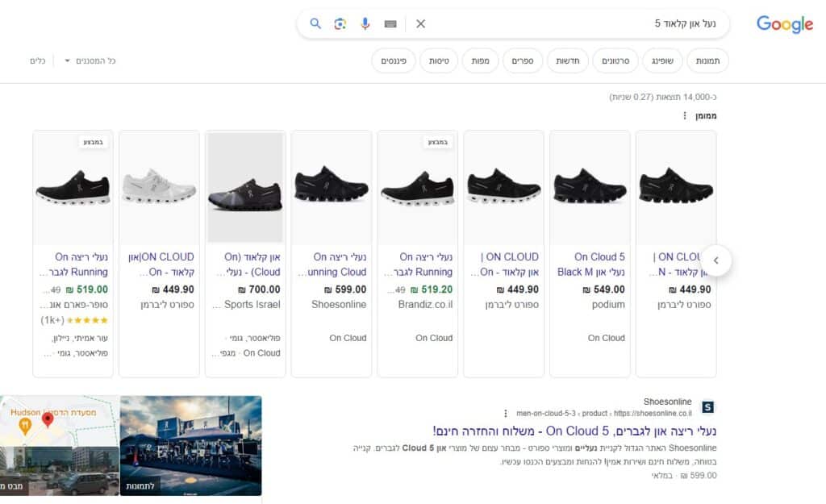Clear the search box with X
The image size is (826, 504).
coord(420,23)
